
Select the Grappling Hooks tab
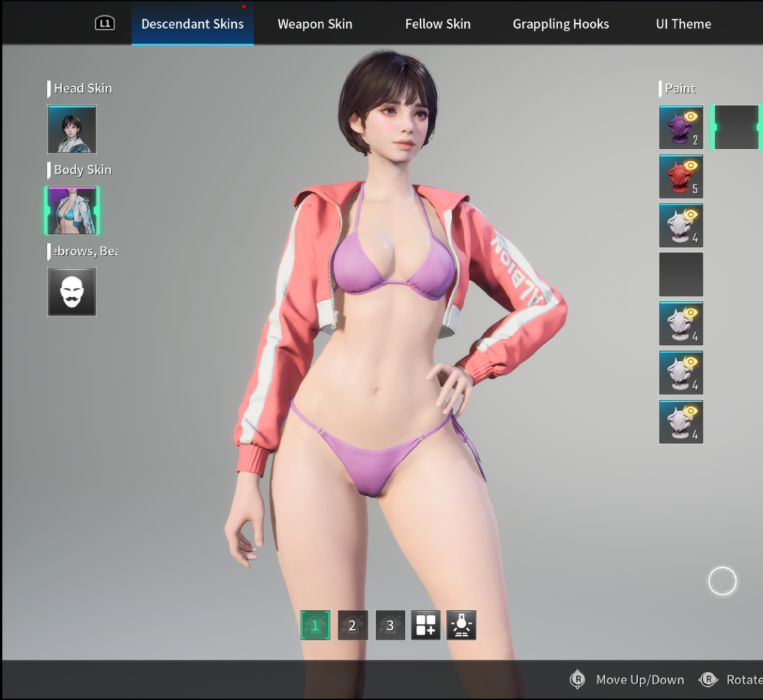(x=561, y=24)
